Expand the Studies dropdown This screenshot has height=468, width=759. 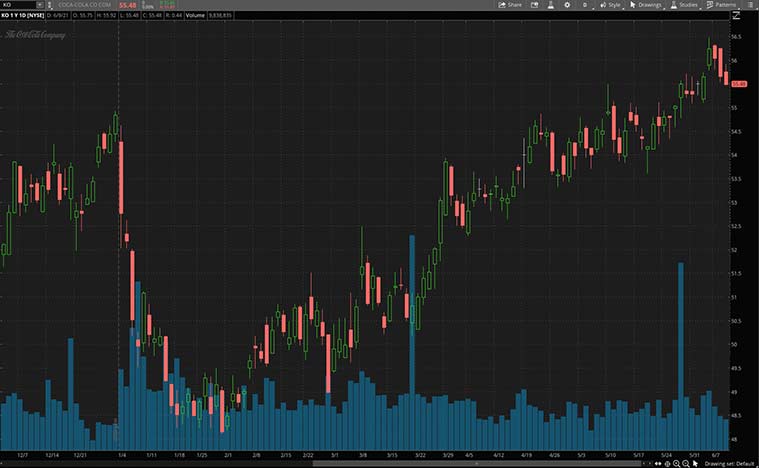tap(686, 5)
